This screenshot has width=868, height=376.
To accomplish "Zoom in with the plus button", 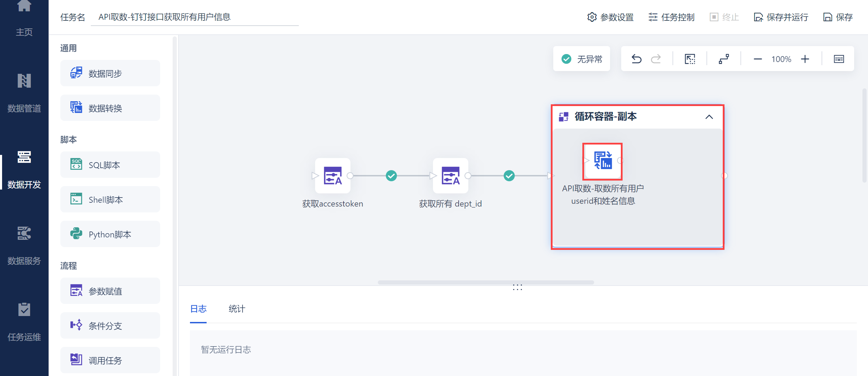I will point(805,59).
